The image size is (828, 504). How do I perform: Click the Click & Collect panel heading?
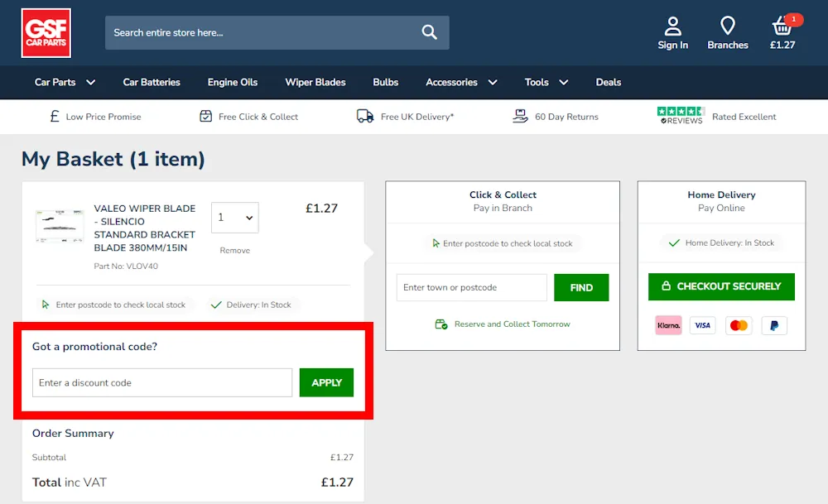pos(503,194)
